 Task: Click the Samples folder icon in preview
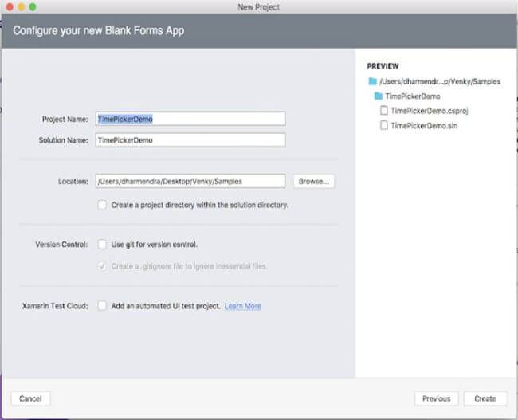pos(372,81)
